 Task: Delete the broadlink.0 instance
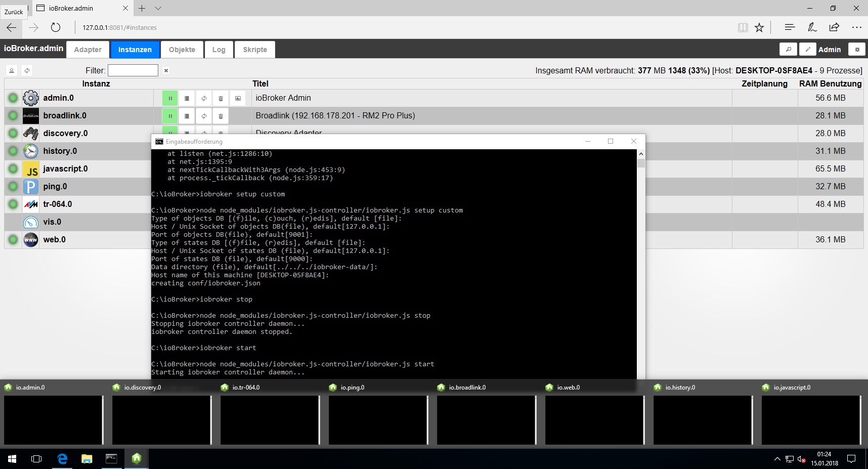221,116
